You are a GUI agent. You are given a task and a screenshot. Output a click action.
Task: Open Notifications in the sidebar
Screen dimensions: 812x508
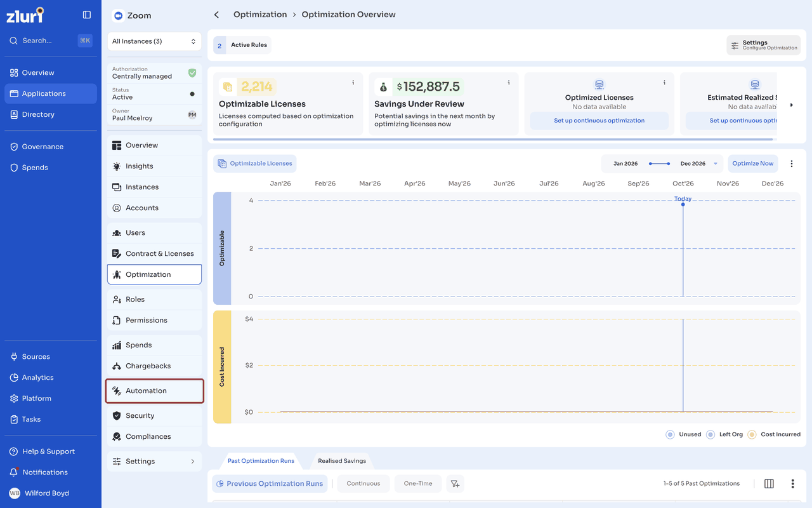tap(51, 472)
